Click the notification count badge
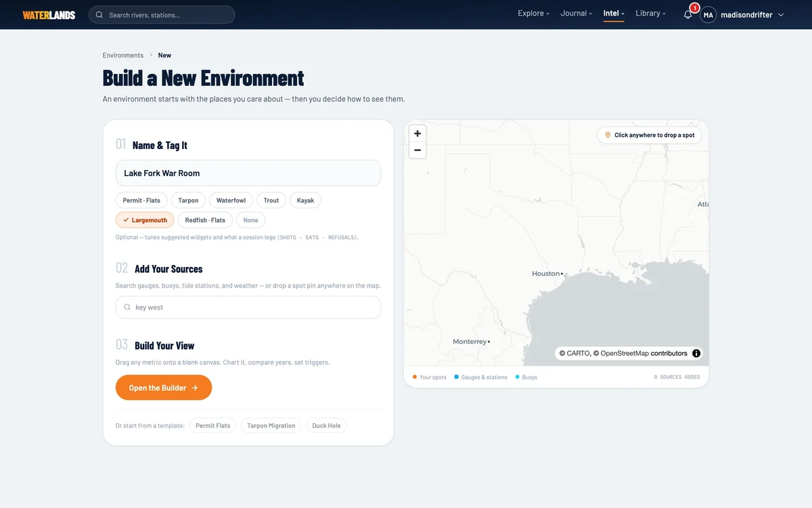Viewport: 812px width, 508px height. tap(694, 8)
